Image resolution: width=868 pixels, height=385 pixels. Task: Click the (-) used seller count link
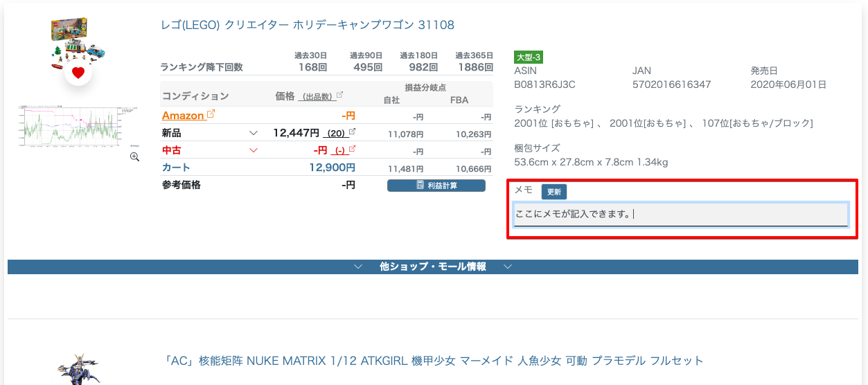click(x=340, y=150)
